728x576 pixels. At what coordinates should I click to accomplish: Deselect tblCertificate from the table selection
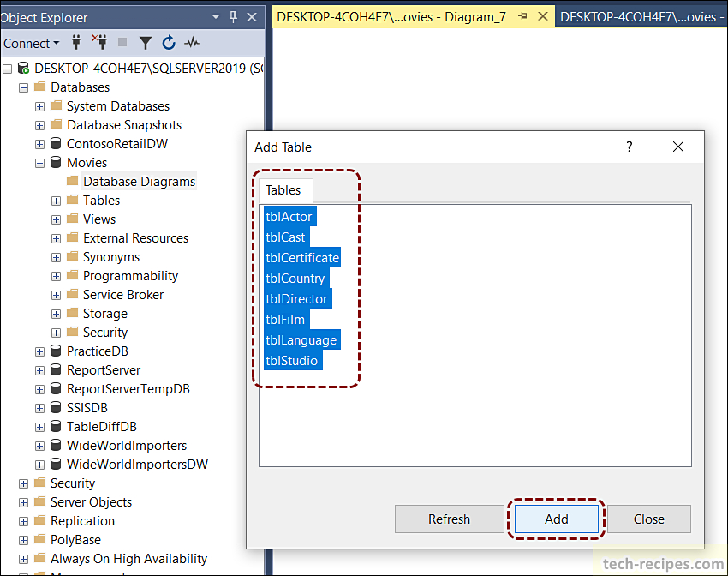click(301, 257)
